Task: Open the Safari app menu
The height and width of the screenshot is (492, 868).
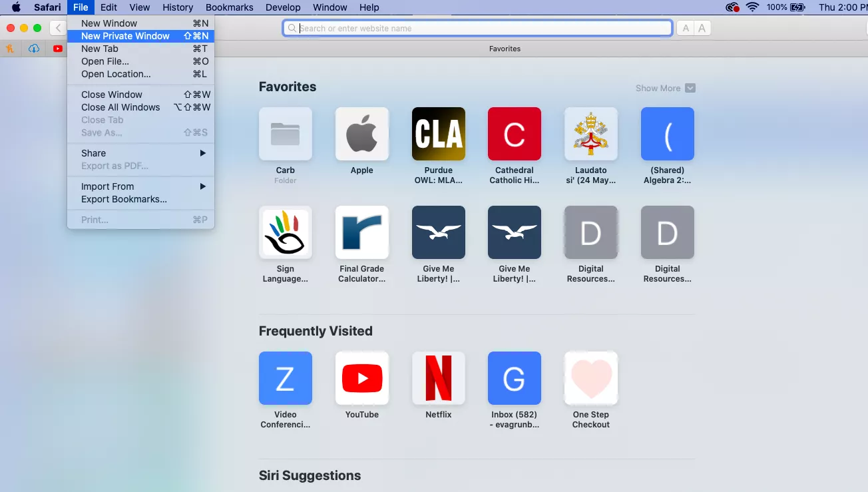Action: click(47, 7)
